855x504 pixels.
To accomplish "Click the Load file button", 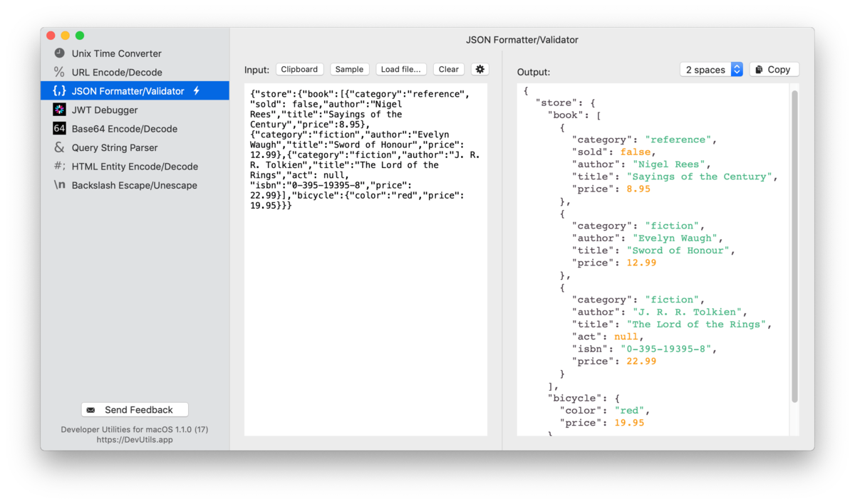I will coord(401,69).
